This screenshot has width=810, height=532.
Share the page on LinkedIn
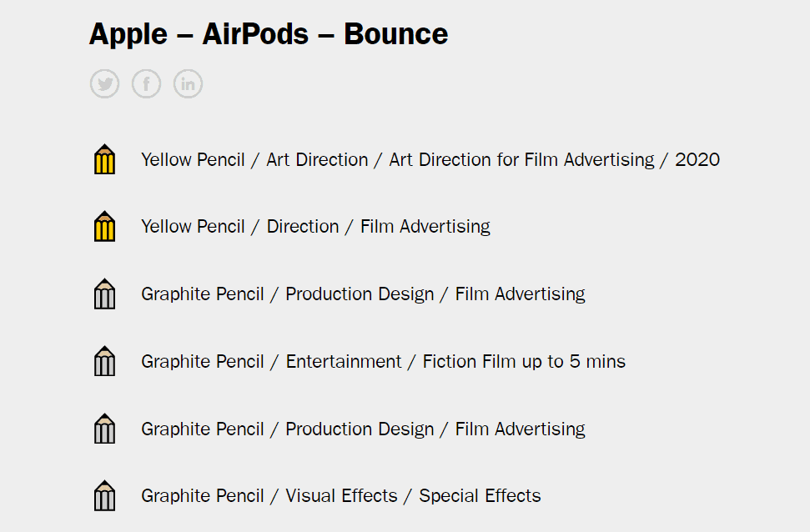click(189, 84)
